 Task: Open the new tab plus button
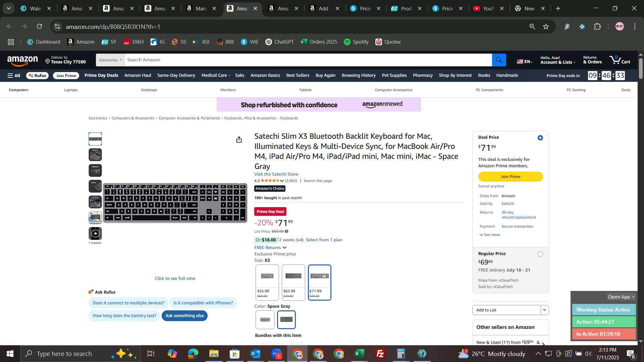click(x=558, y=8)
